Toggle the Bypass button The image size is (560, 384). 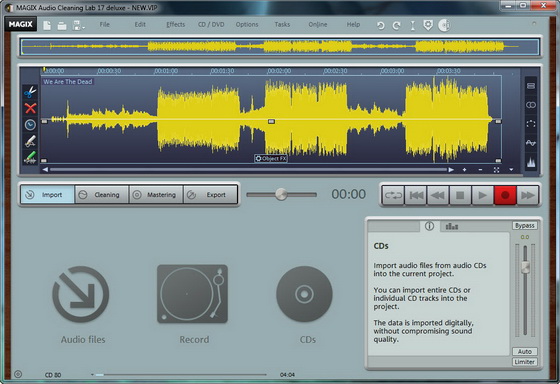(x=525, y=225)
